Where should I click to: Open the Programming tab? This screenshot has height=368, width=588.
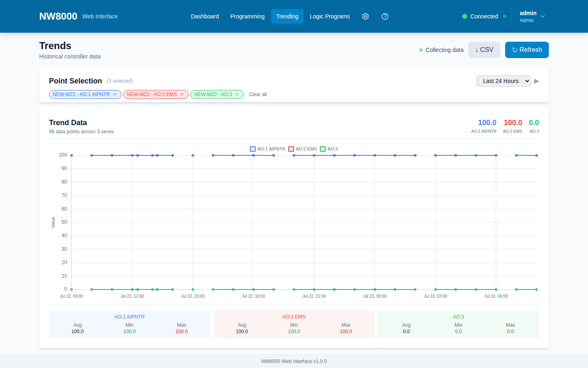click(247, 16)
